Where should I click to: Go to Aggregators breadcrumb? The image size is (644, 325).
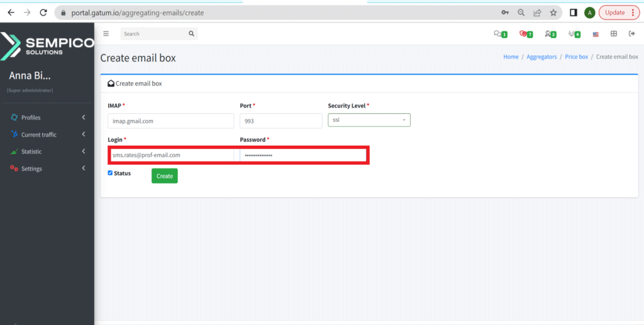click(541, 57)
